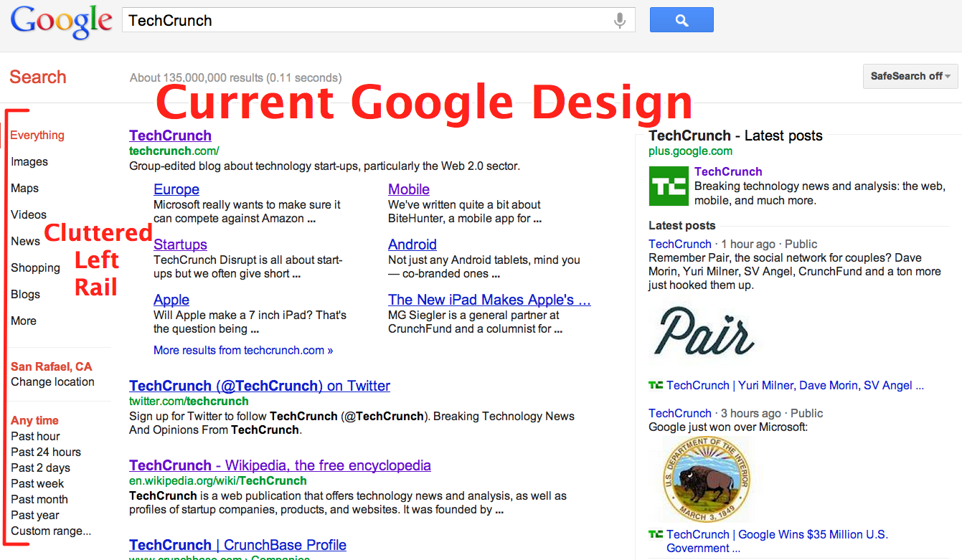This screenshot has width=962, height=560.
Task: Select the Past week time filter
Action: point(37,483)
